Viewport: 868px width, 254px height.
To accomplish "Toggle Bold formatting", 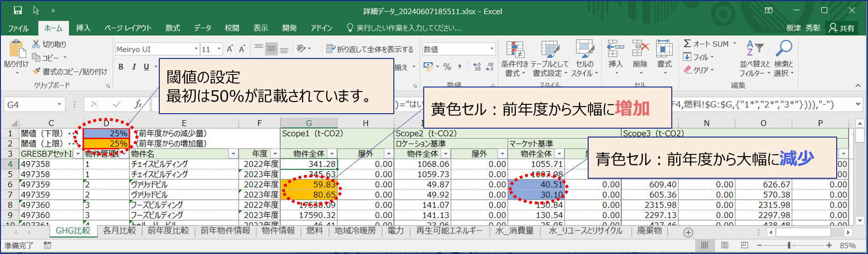I will pos(121,67).
